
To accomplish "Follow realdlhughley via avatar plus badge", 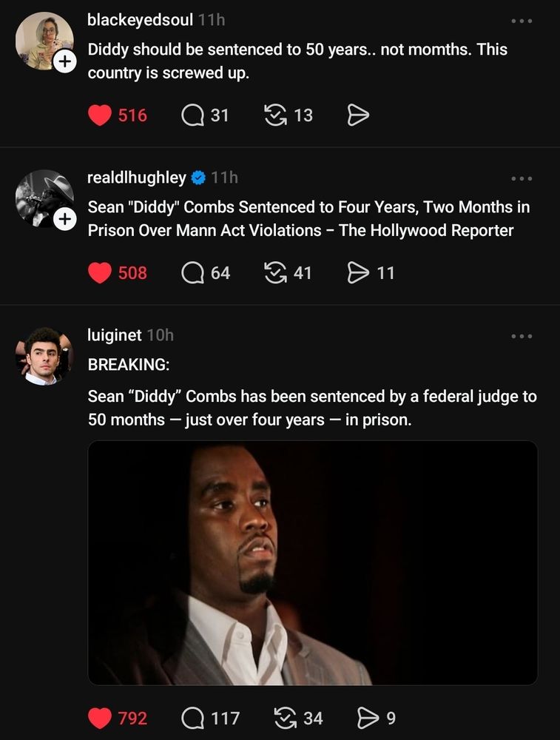I will (x=64, y=219).
